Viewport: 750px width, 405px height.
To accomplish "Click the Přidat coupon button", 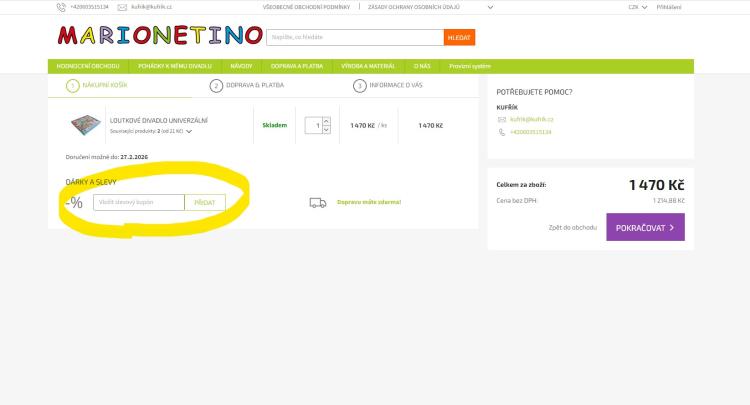I will 205,202.
